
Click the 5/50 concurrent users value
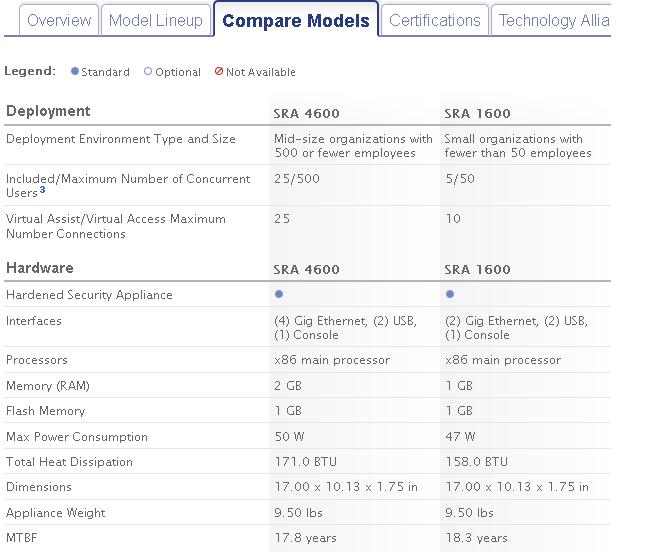tap(460, 179)
